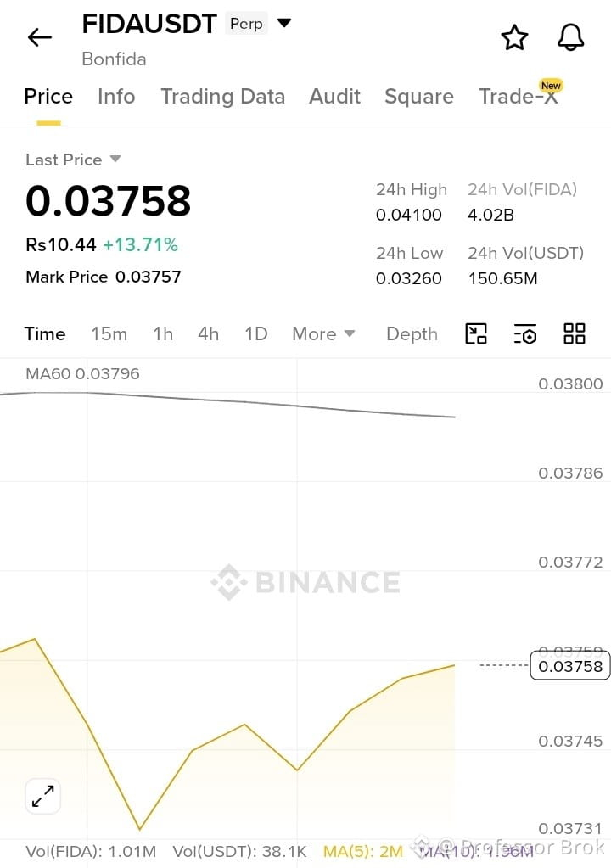This screenshot has height=868, width=611.
Task: Open the Audit tab
Action: coord(335,97)
